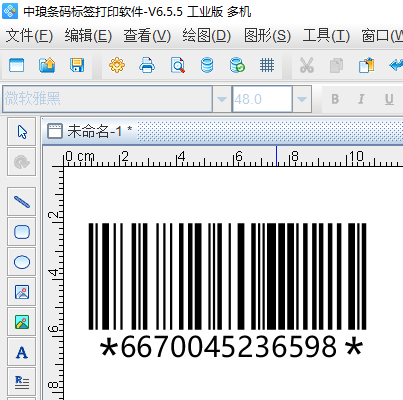Click the scissors cut icon
Screen dimensions: 403x400
click(x=307, y=65)
